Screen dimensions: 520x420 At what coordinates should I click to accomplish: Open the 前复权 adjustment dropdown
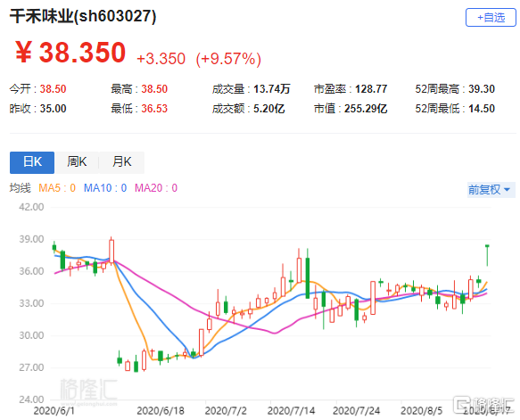tap(491, 190)
